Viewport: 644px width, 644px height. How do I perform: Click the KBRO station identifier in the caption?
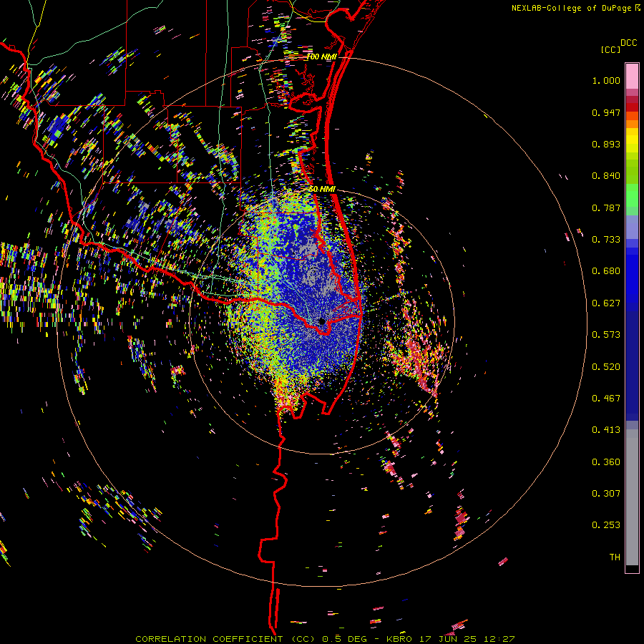click(399, 639)
